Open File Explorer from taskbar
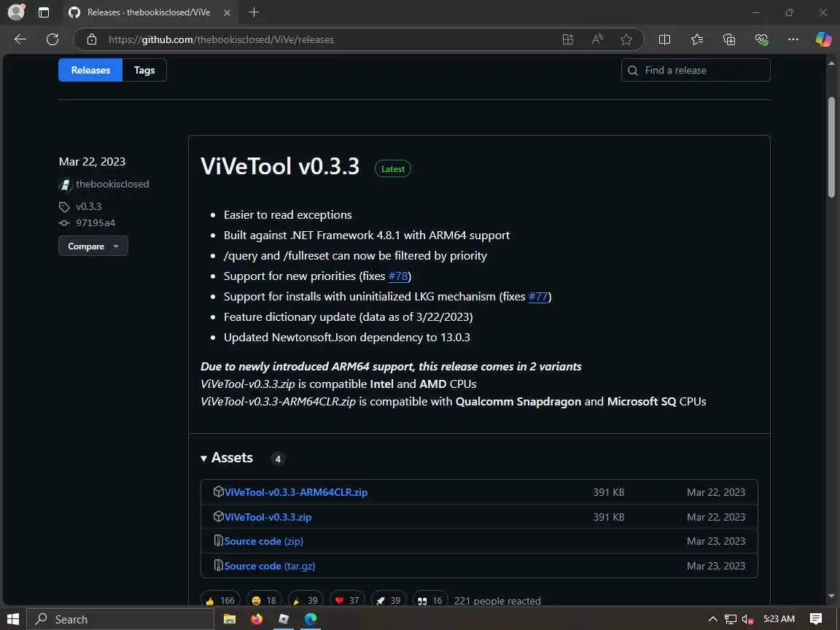Image resolution: width=840 pixels, height=630 pixels. tap(229, 619)
